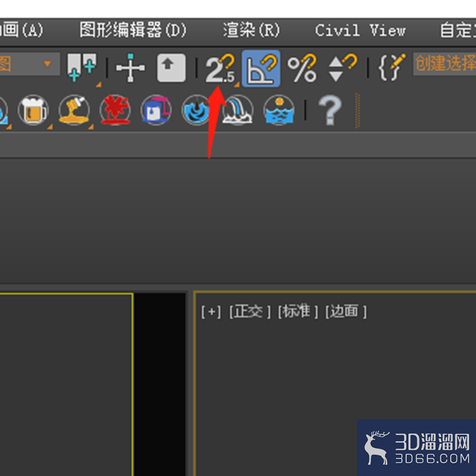Open the reference coordinate system dropdown arrow
Screen dimensions: 476x476
(47, 64)
